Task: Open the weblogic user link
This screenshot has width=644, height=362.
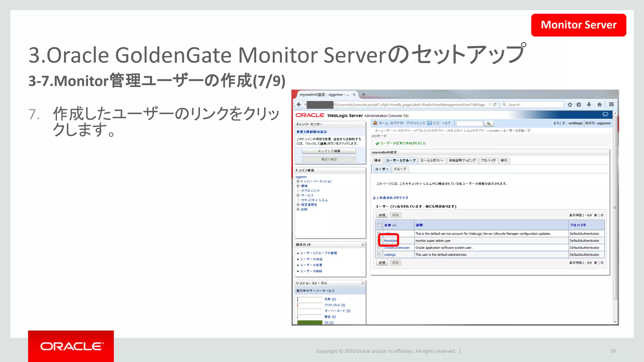Action: pos(390,255)
